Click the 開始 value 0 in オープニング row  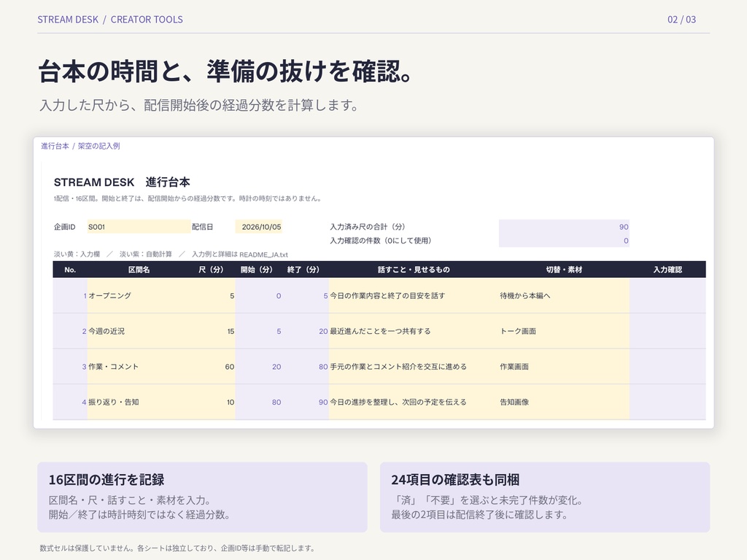pos(259,296)
